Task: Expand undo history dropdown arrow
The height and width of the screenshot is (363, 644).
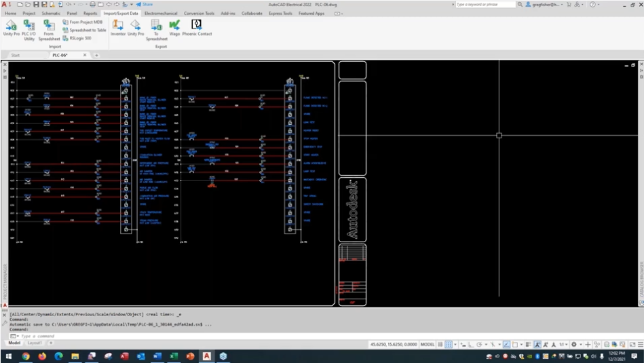Action: pos(75,5)
